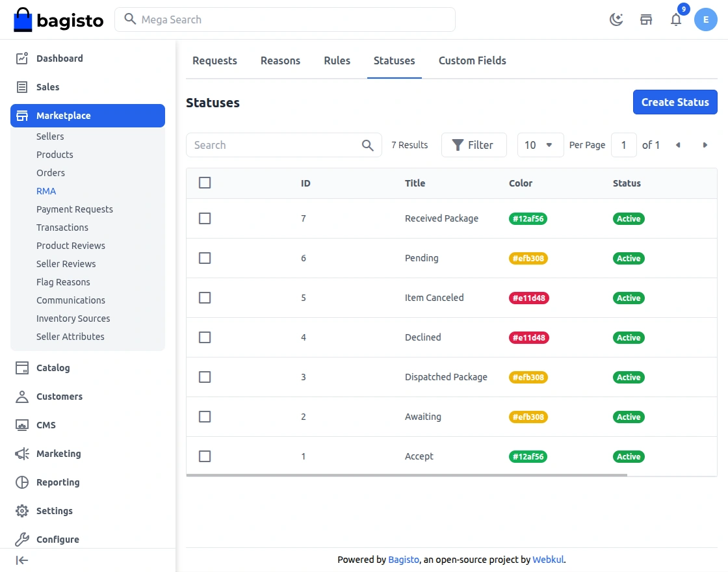
Task: Click the search magnifier icon in Statuses search
Action: pyautogui.click(x=368, y=145)
